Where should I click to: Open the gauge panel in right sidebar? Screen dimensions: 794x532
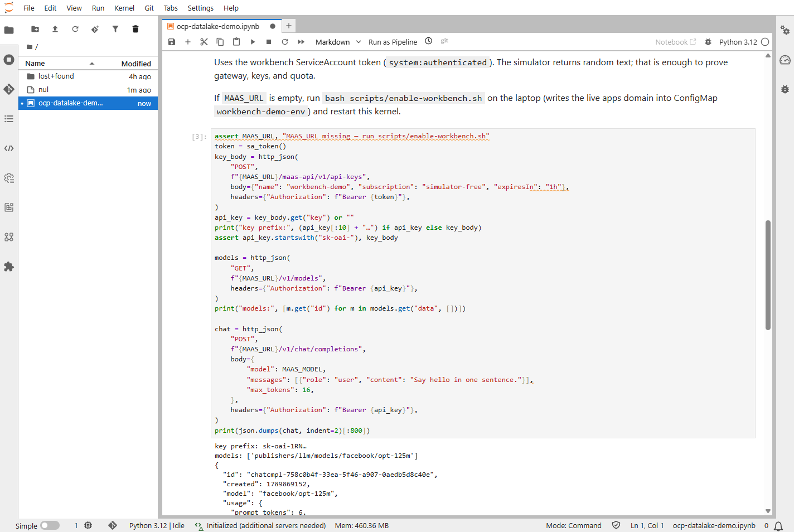(x=785, y=60)
